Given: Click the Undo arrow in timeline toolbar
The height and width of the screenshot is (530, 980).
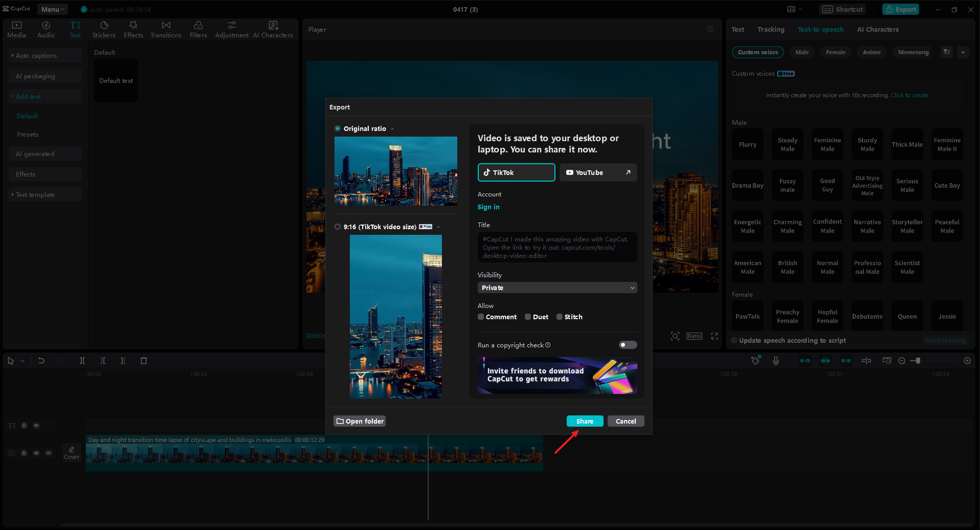Looking at the screenshot, I should 41,361.
